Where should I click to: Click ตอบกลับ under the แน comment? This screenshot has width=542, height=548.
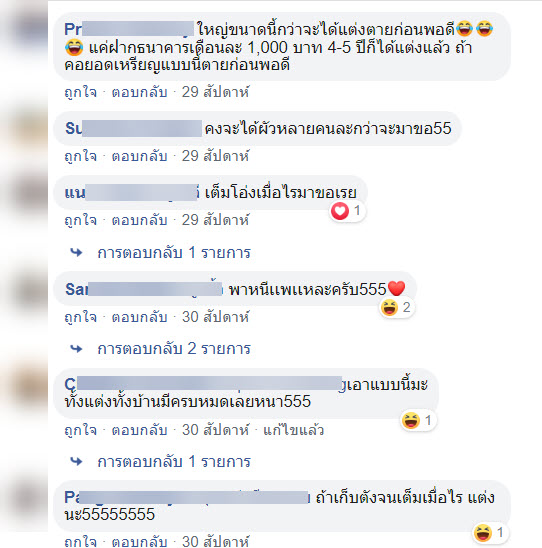coord(139,220)
